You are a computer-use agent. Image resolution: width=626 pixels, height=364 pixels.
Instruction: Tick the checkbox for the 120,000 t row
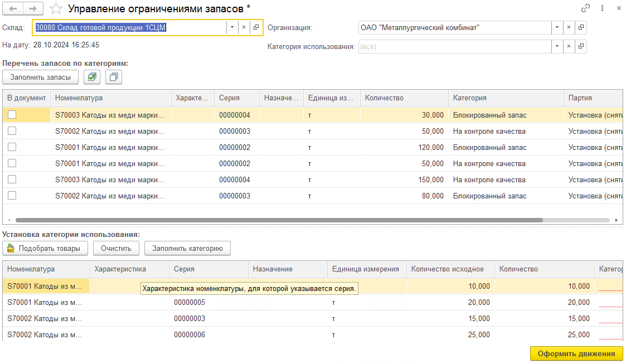12,147
